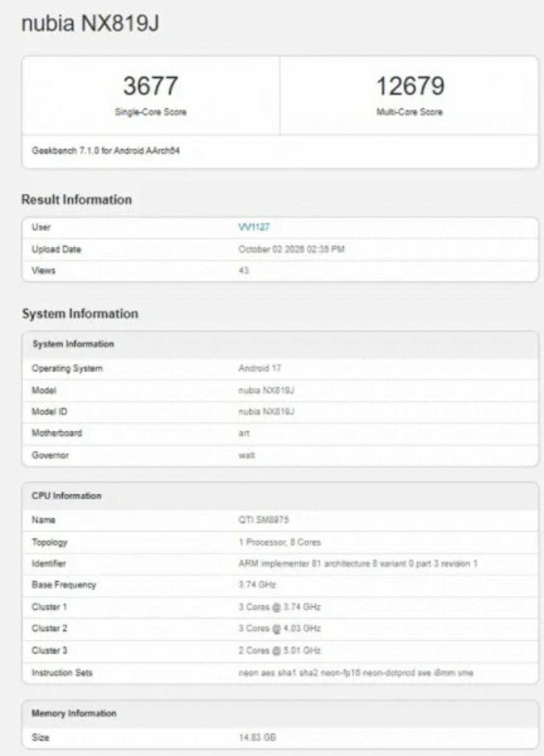Click the Base Frequency row's '3.74 GHz' value
The width and height of the screenshot is (544, 756).
[x=257, y=585]
